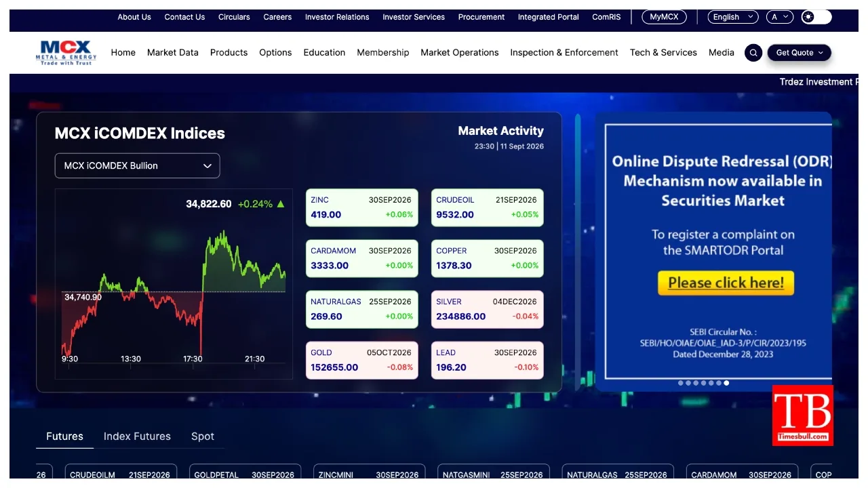Click the search magnifier icon
The width and height of the screenshot is (868, 488).
[753, 53]
